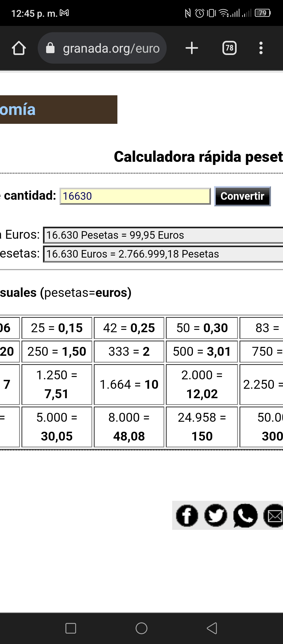Tap the granada.org/euro address bar
The image size is (283, 644).
pos(102,48)
